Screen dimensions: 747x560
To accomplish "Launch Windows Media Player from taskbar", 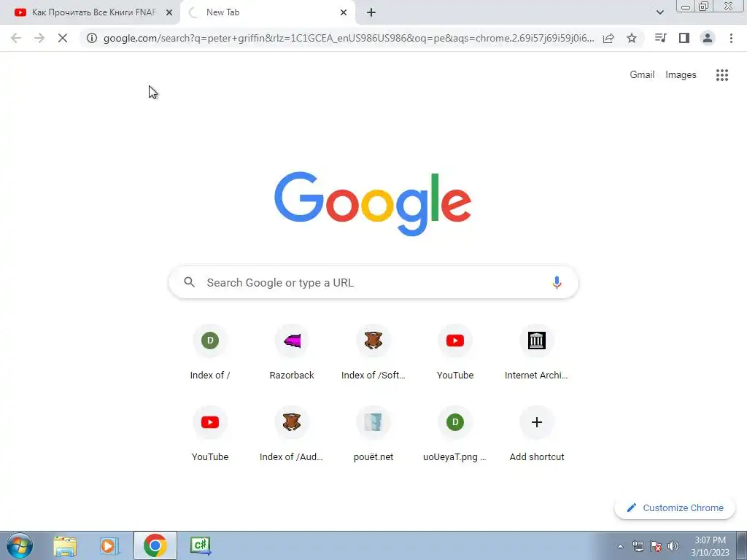I will (109, 545).
